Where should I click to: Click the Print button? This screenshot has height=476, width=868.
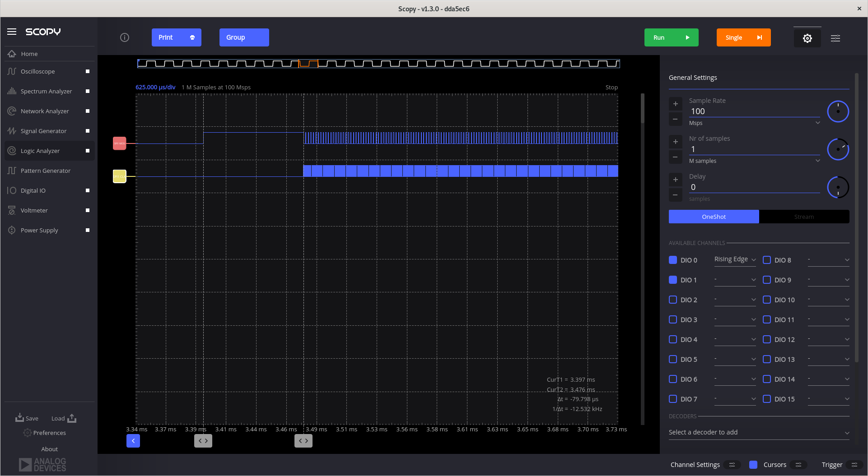pyautogui.click(x=177, y=37)
